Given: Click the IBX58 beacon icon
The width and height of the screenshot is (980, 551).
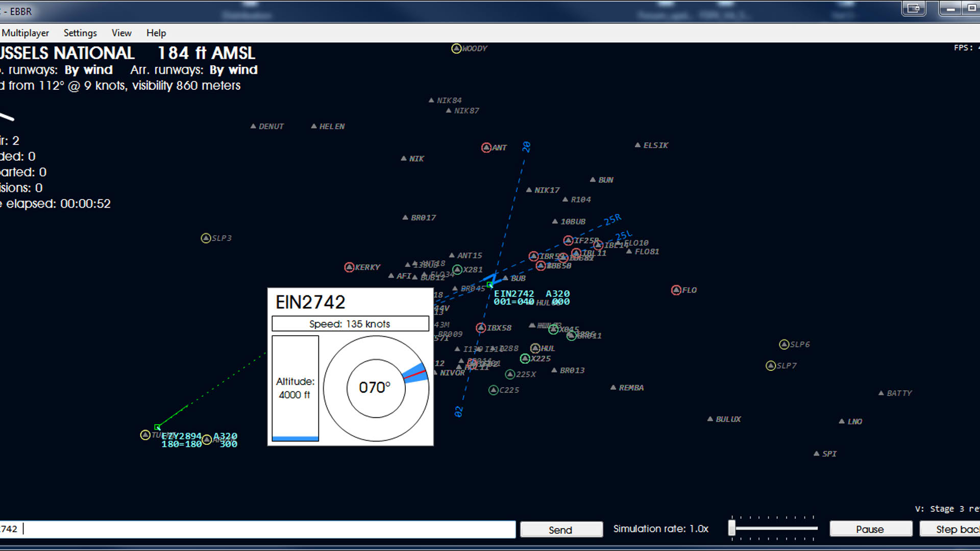Looking at the screenshot, I should (481, 328).
